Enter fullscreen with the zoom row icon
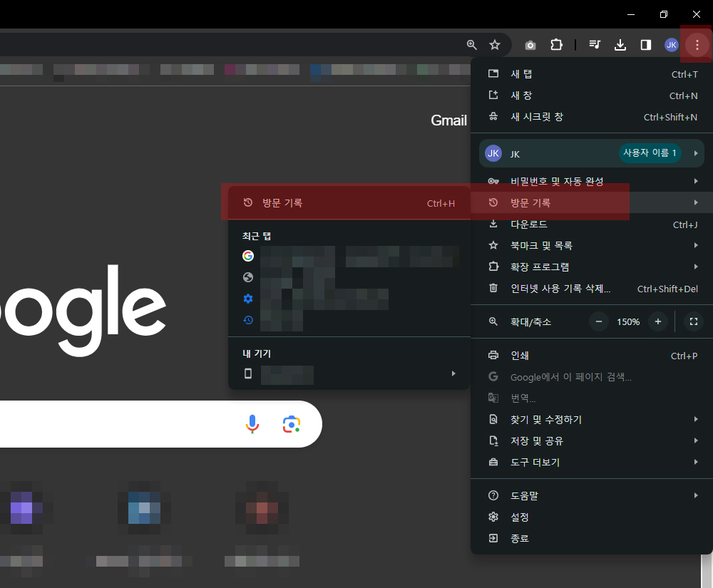 click(x=694, y=321)
